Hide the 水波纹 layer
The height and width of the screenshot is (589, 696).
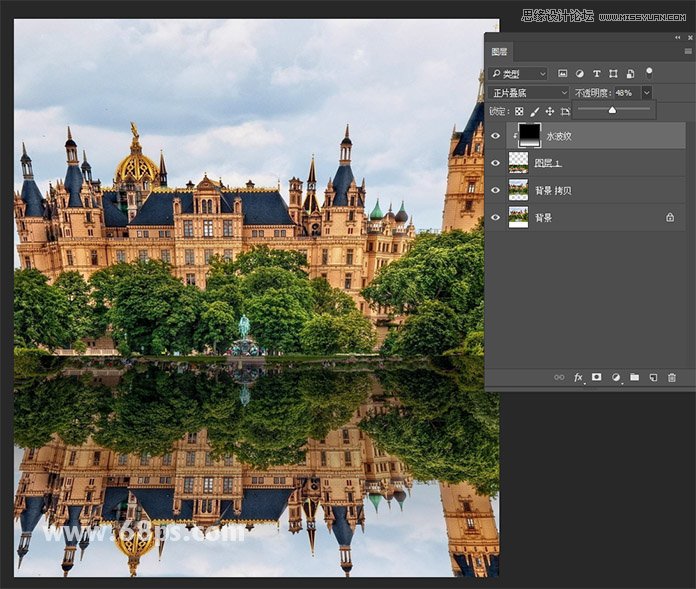point(495,136)
